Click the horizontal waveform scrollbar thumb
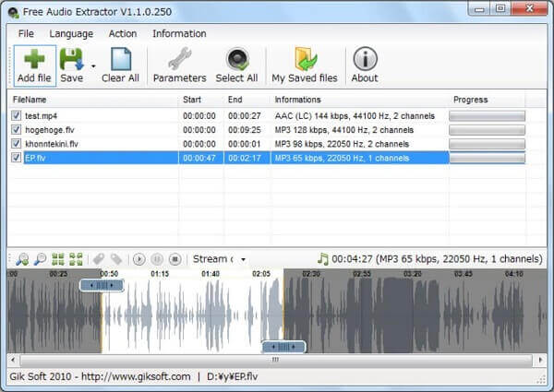The width and height of the screenshot is (554, 392). point(276,361)
